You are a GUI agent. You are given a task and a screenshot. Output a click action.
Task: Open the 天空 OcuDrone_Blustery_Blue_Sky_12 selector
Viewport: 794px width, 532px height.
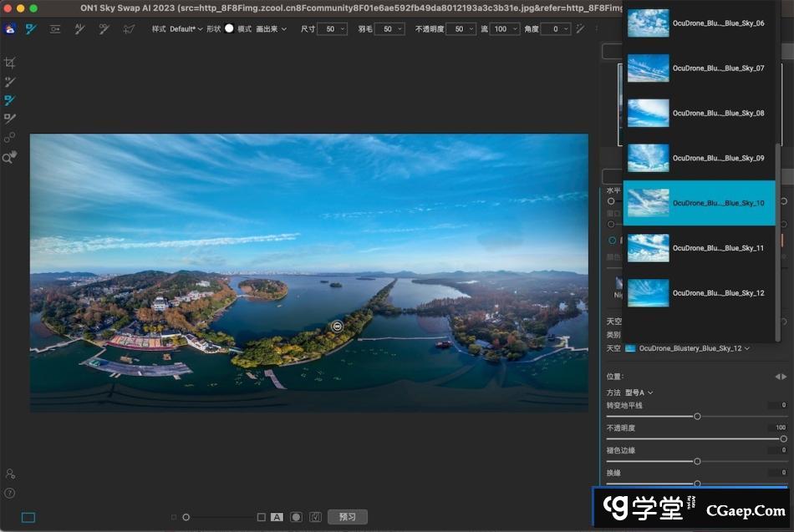(692, 348)
